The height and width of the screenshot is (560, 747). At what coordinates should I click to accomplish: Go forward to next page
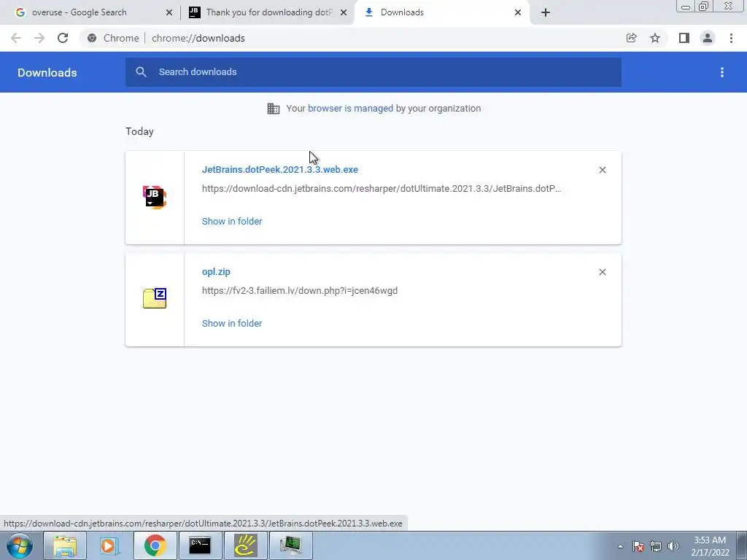[x=39, y=38]
